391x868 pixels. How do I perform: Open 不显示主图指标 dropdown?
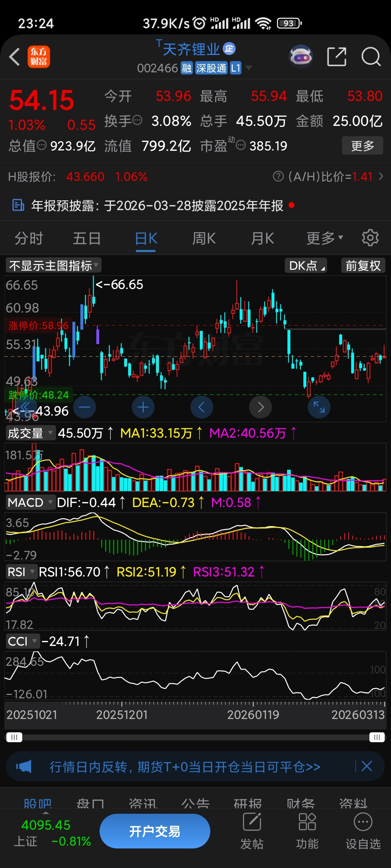(x=53, y=265)
